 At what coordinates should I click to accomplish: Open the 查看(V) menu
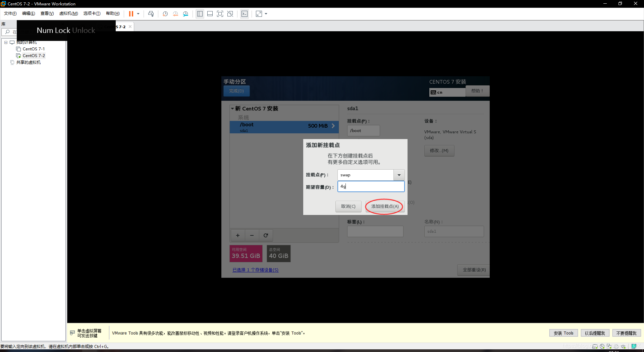point(47,13)
